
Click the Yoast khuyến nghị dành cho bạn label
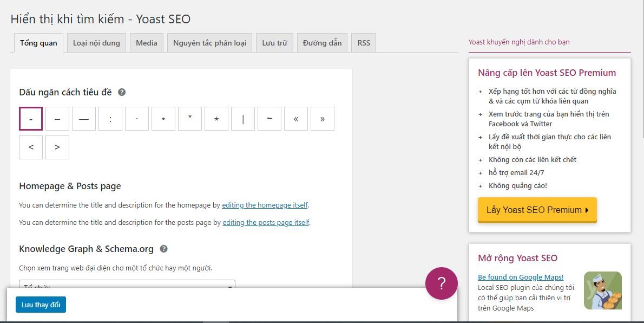click(x=519, y=42)
